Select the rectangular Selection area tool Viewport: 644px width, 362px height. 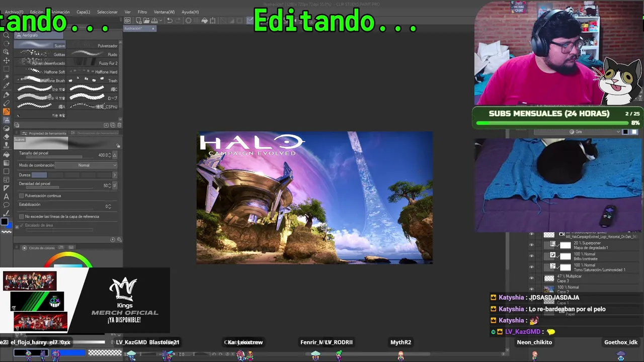point(6,69)
